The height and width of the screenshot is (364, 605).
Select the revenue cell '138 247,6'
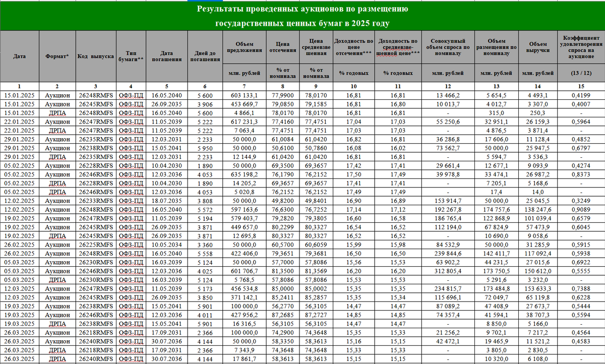pos(538,210)
